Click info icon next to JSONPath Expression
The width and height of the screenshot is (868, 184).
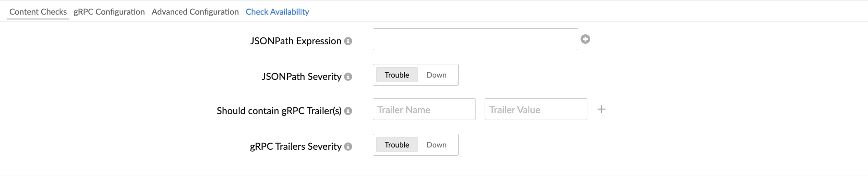coord(348,41)
